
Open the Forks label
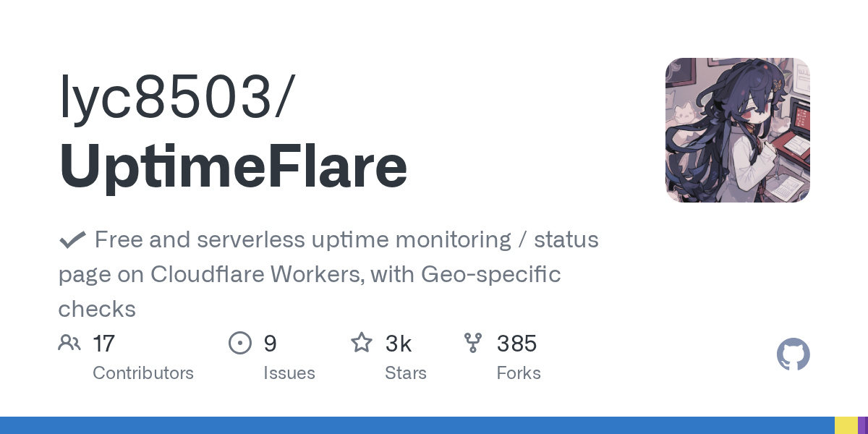point(519,373)
